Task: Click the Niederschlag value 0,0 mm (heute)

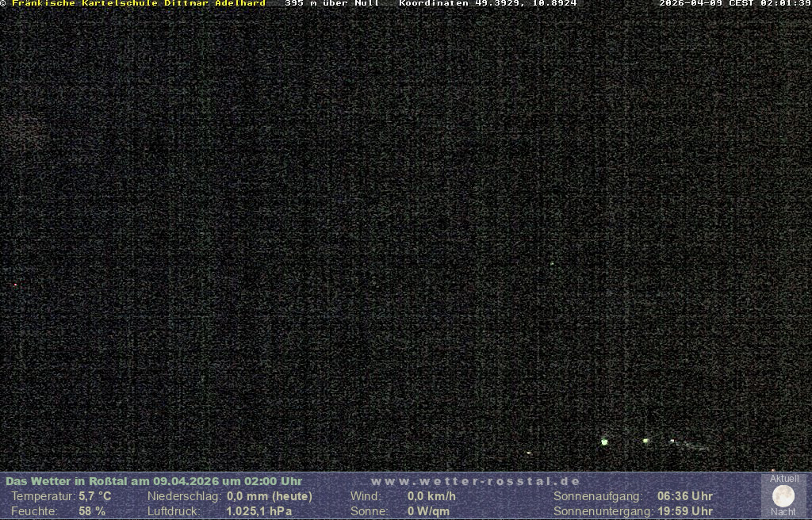Action: point(270,496)
